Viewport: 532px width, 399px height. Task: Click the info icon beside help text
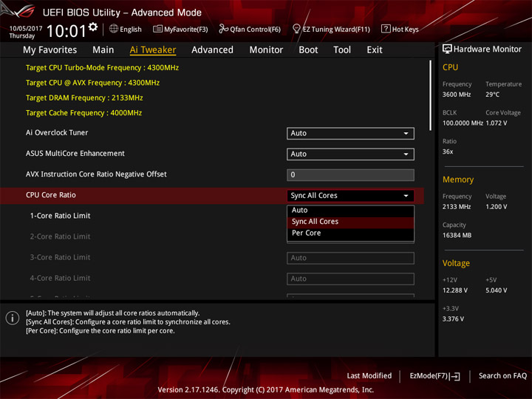pyautogui.click(x=13, y=318)
